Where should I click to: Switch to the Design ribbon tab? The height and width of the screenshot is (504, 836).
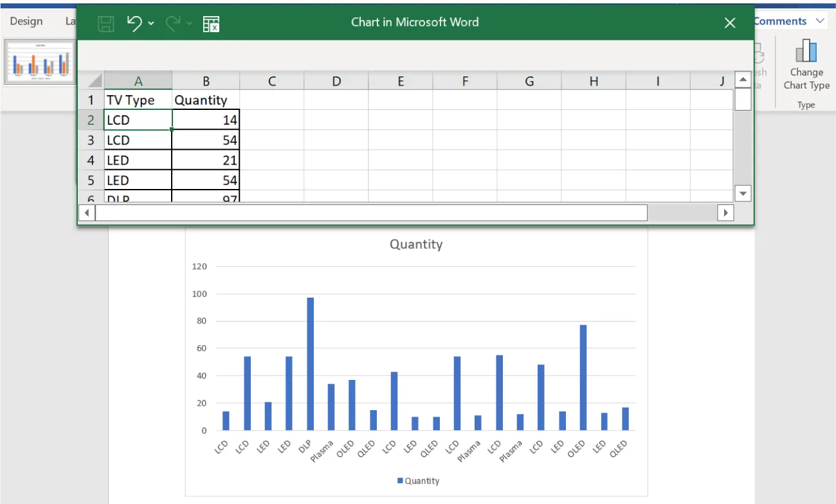(x=26, y=21)
